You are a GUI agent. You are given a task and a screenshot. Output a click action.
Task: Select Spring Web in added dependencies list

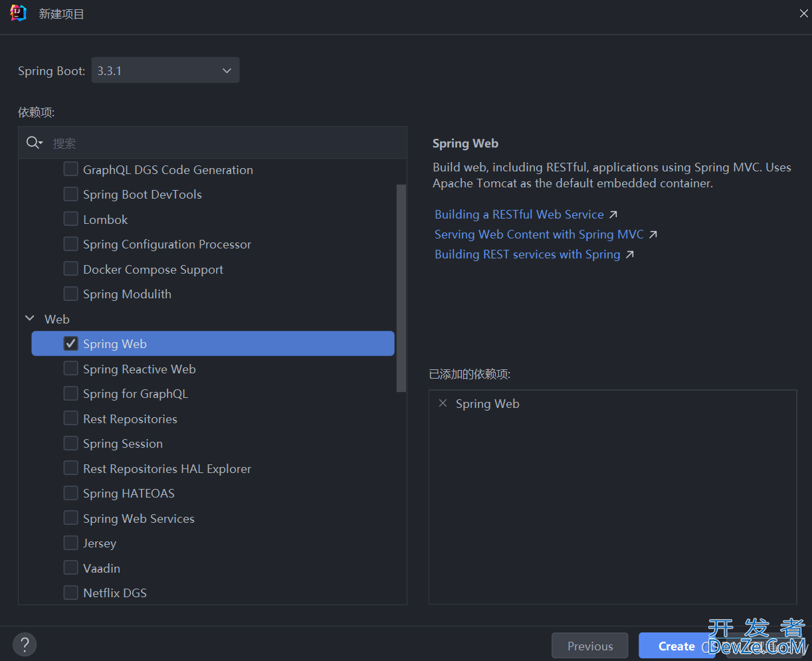click(488, 404)
